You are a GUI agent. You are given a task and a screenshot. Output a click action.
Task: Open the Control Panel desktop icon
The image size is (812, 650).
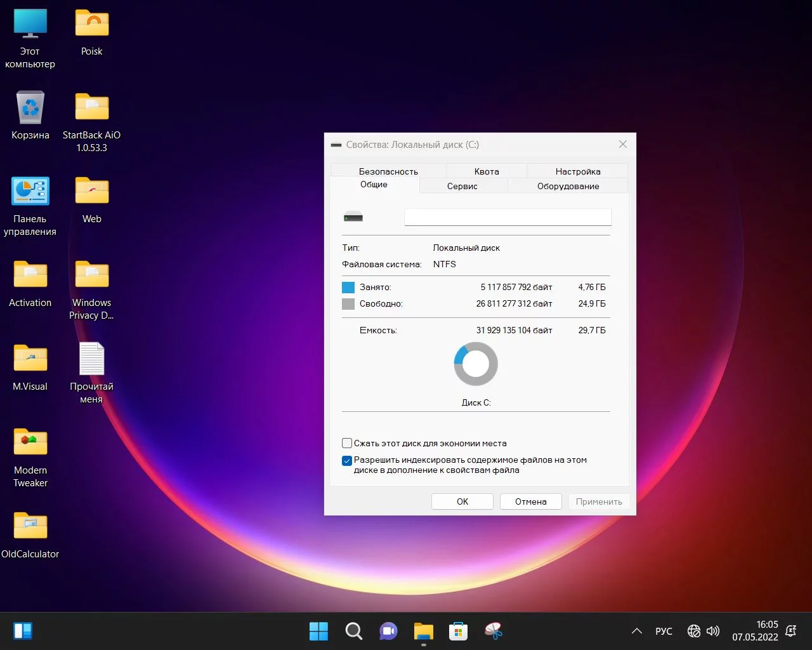pos(30,192)
